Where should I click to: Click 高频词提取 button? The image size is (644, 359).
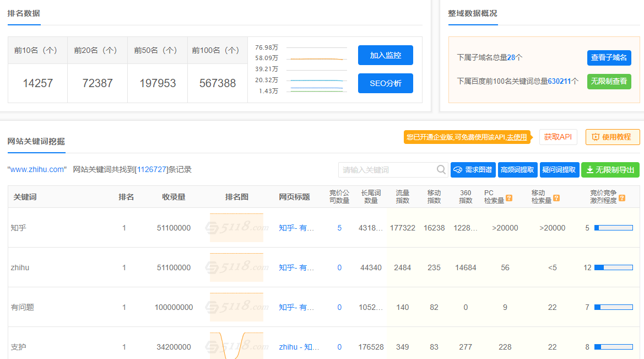point(517,170)
